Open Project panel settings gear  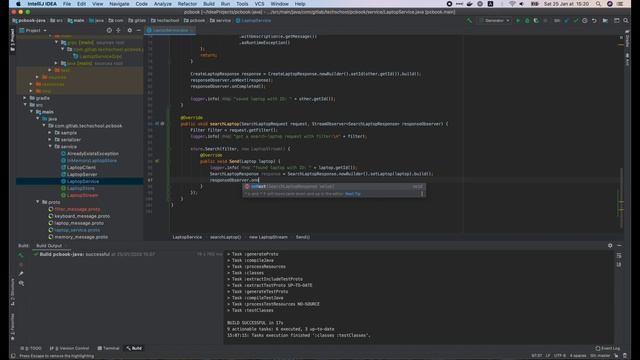[130, 30]
